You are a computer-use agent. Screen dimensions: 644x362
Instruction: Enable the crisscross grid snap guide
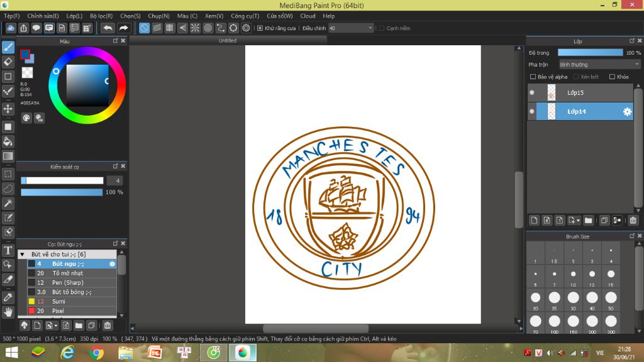pos(170,28)
